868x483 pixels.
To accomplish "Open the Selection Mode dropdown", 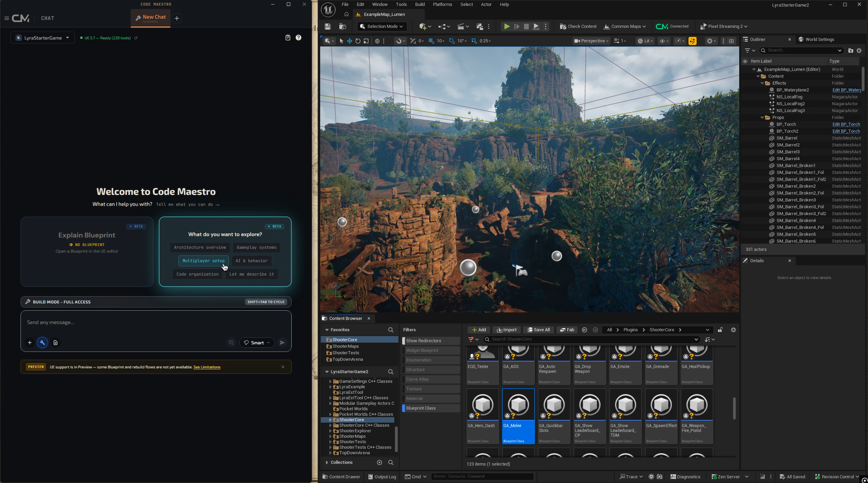I will (x=382, y=26).
